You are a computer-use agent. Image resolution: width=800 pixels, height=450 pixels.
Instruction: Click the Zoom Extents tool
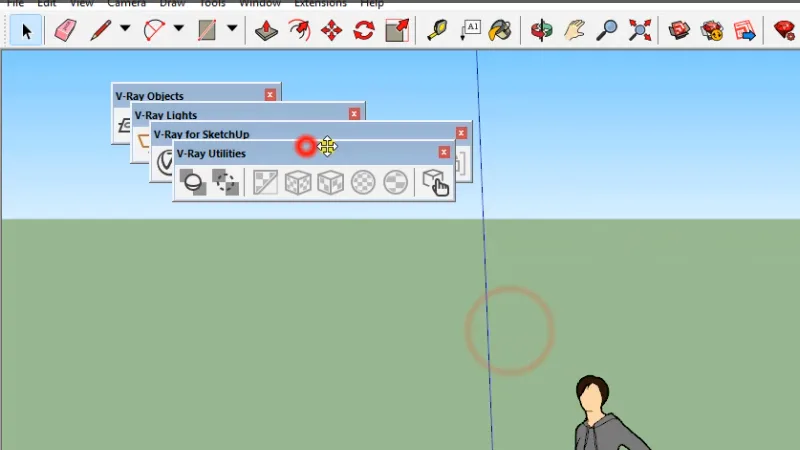[x=640, y=31]
